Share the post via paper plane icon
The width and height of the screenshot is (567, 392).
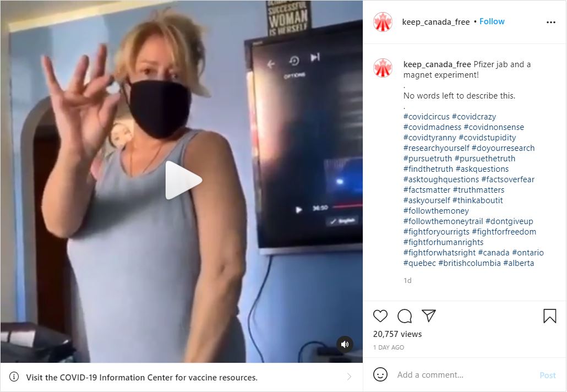tap(429, 315)
